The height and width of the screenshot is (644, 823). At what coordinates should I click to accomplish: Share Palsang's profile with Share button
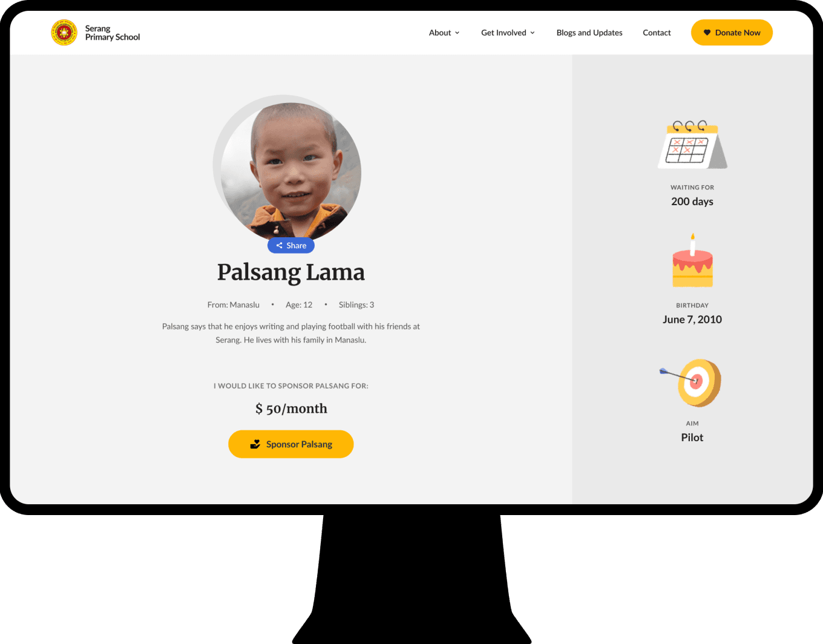pos(291,246)
